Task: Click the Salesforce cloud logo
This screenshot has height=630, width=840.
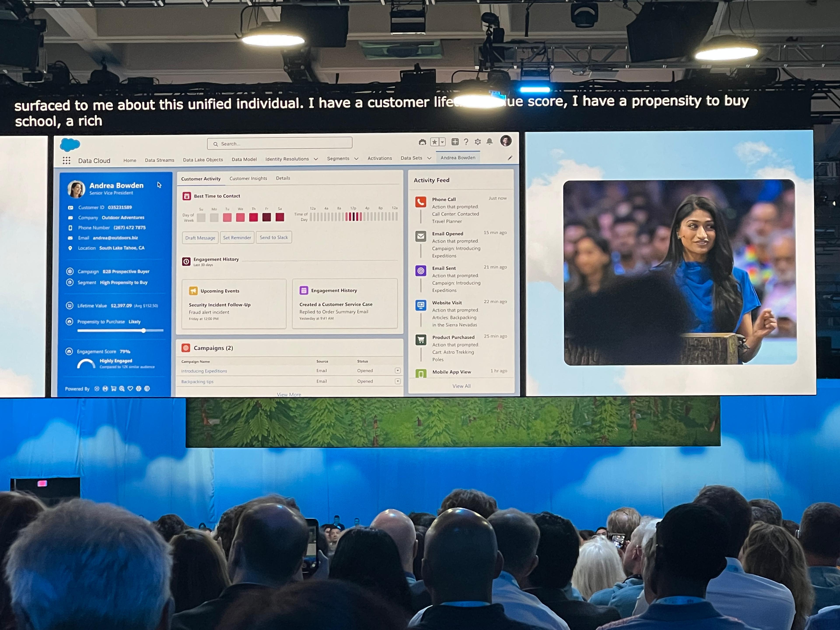Action: point(70,145)
